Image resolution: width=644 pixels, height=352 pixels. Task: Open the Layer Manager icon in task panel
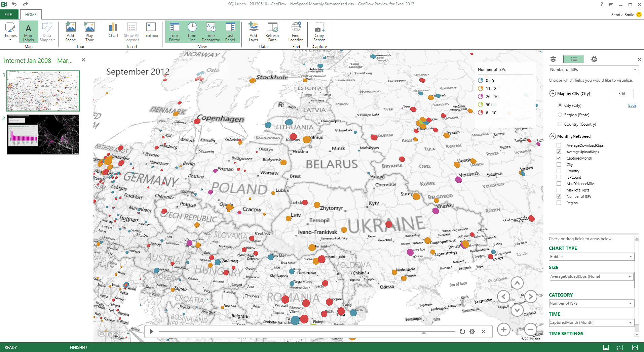553,59
